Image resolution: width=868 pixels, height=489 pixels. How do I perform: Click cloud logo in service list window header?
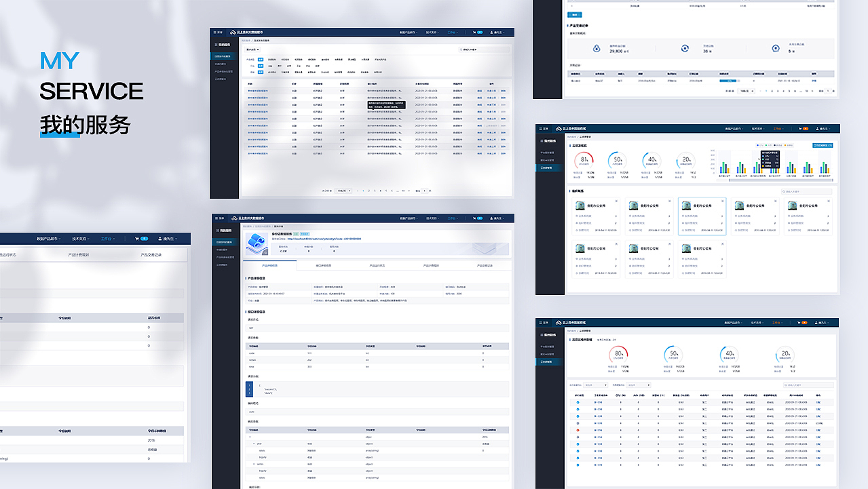(232, 32)
